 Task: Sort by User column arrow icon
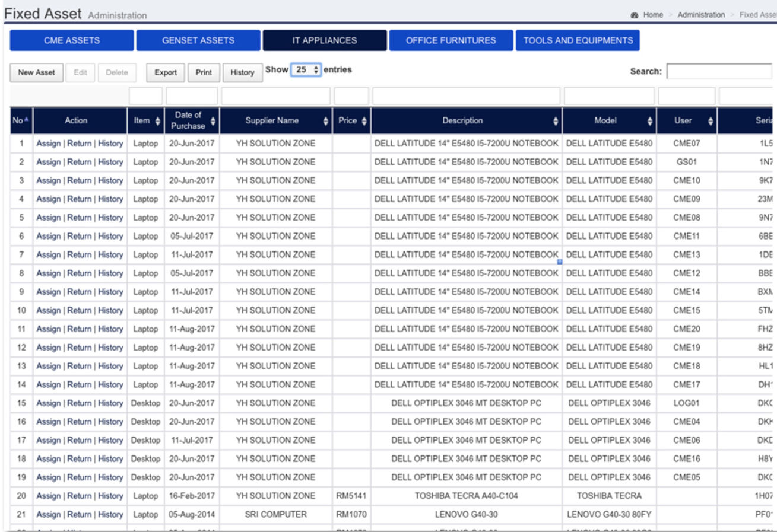(710, 121)
